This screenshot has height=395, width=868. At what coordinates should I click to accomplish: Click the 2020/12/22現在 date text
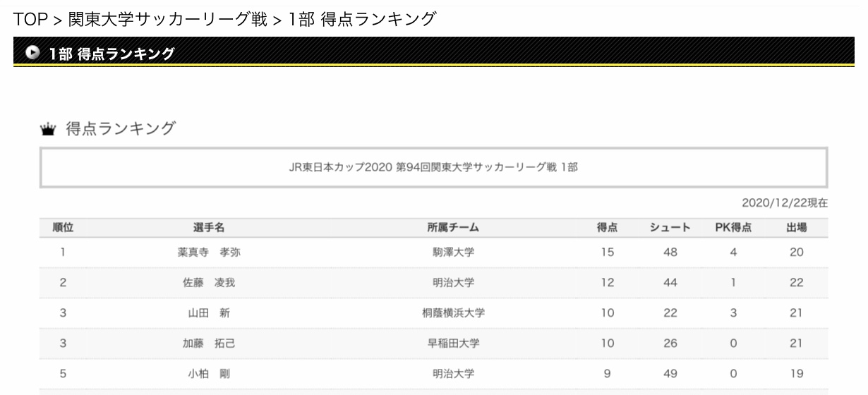(785, 203)
